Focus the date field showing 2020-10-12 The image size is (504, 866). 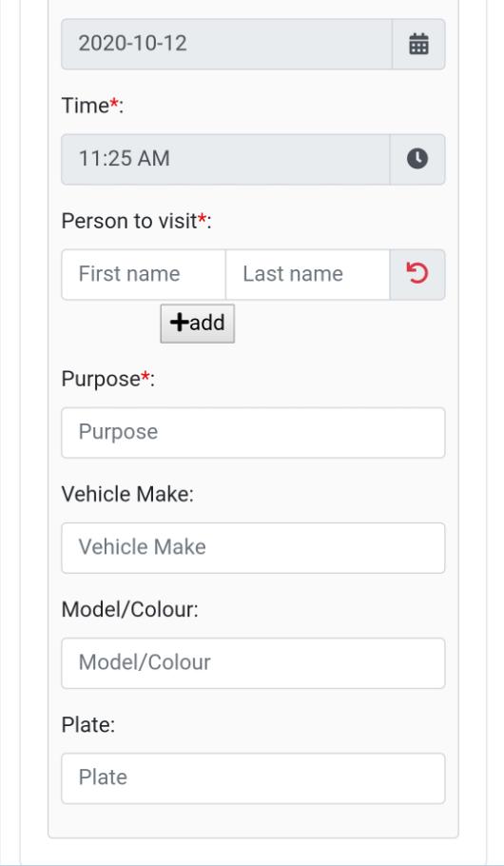click(227, 44)
